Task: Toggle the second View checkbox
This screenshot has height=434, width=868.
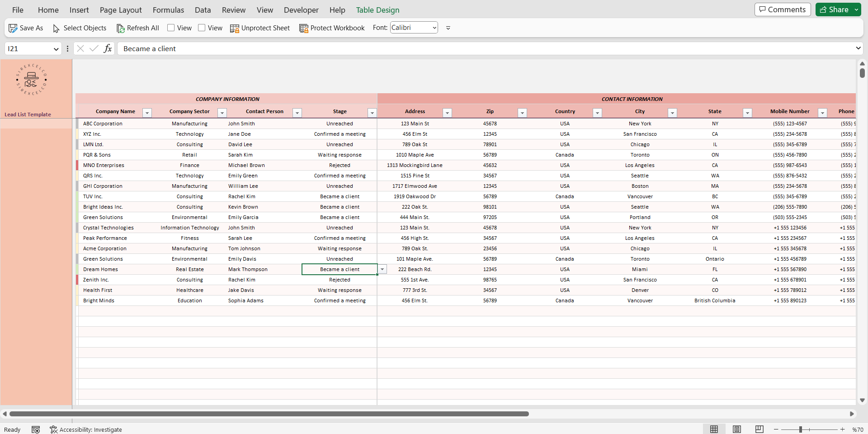Action: click(x=203, y=28)
